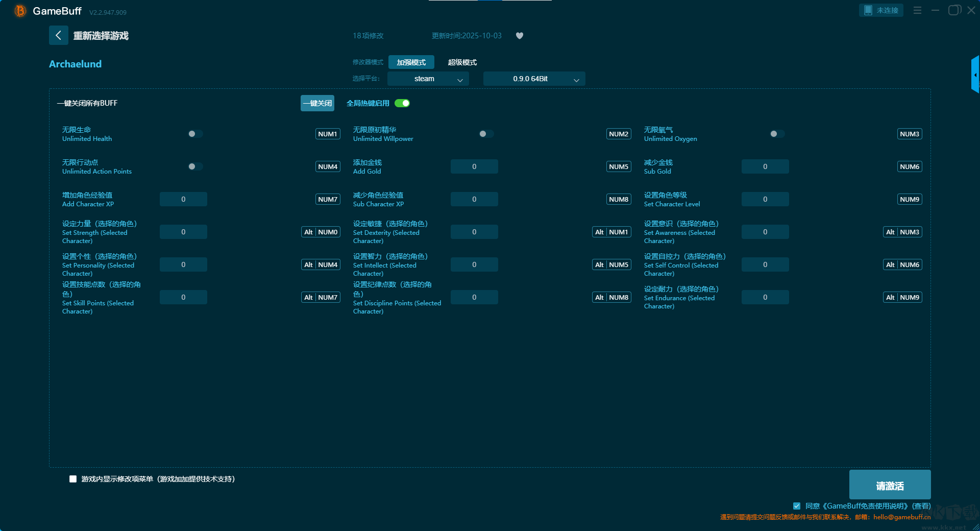Select the 加强模式 tab

coord(411,62)
